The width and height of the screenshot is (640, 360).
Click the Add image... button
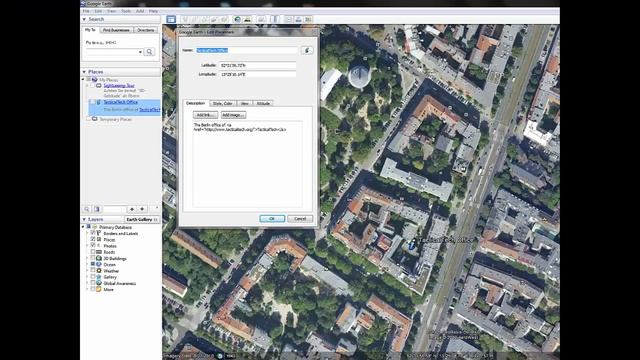coord(233,115)
